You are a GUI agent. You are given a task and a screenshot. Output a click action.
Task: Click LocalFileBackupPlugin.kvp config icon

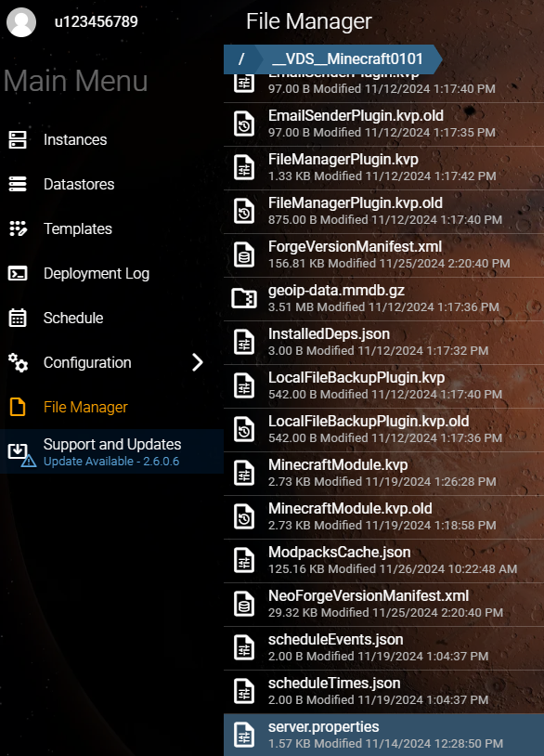(x=244, y=385)
